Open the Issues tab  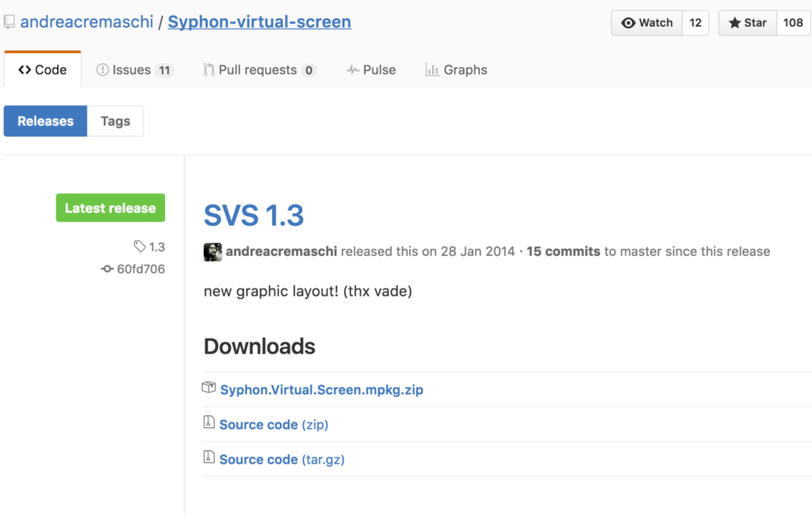[x=135, y=70]
